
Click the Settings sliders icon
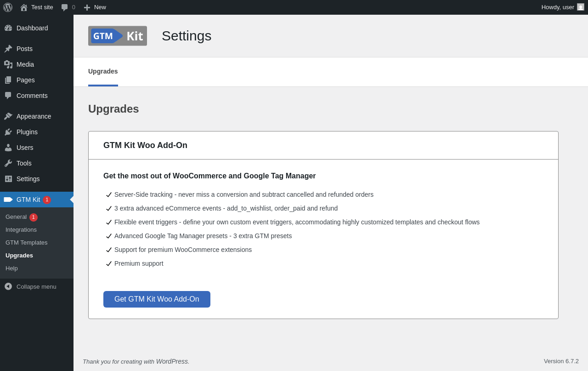pyautogui.click(x=8, y=179)
